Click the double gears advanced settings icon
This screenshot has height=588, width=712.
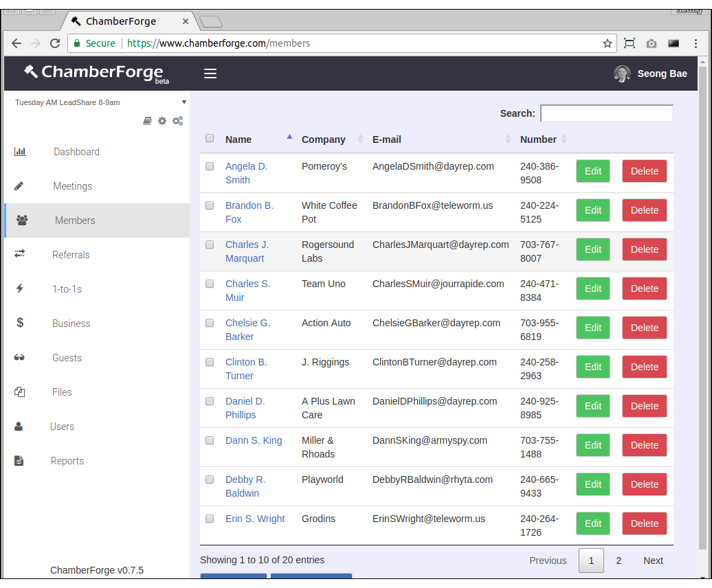click(177, 121)
